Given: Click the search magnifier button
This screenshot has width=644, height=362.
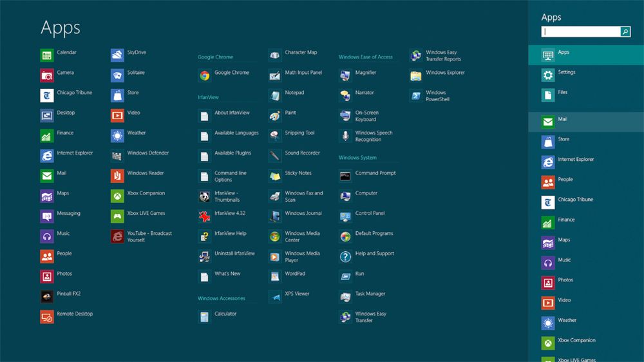Looking at the screenshot, I should 625,32.
